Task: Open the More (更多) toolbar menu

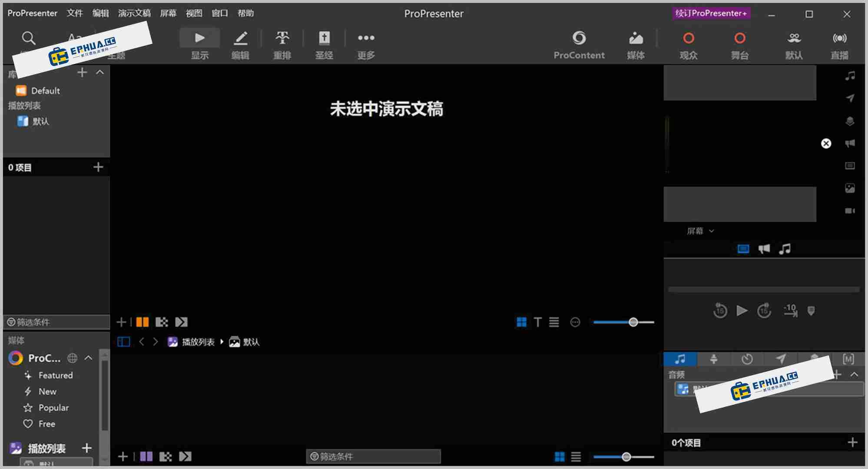Action: pos(366,44)
